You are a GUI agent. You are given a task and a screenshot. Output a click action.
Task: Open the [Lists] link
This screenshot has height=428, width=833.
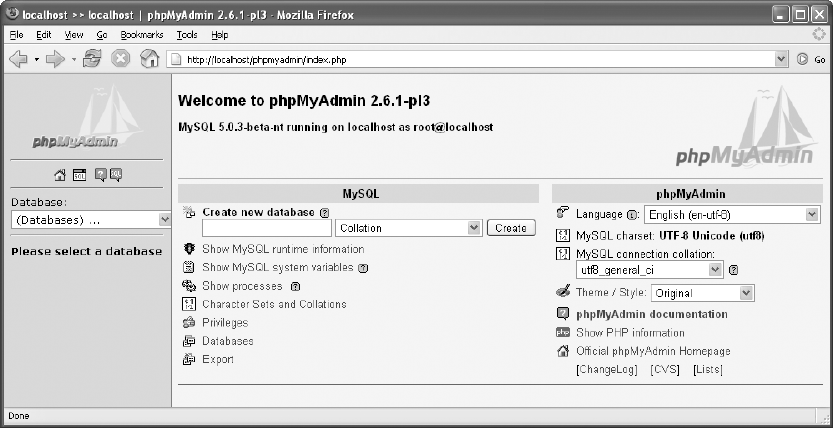click(x=708, y=370)
